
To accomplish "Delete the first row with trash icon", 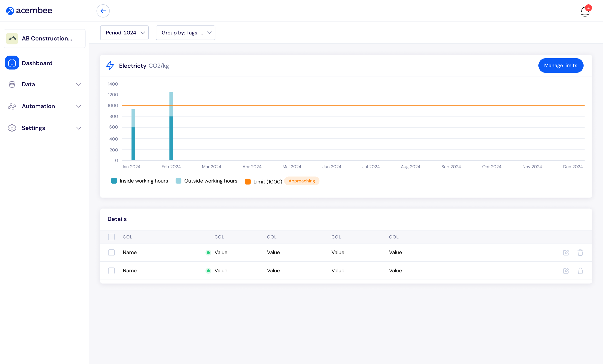I will 580,253.
